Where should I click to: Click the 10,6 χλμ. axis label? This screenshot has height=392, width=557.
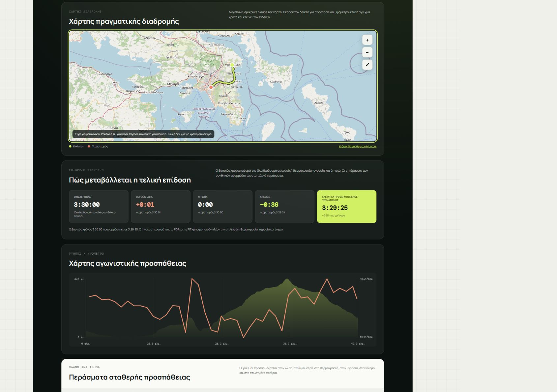pyautogui.click(x=154, y=344)
